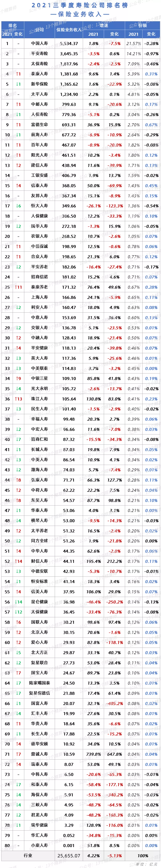Click the company name 中国人寿
Viewport: 161px width, 868px height.
click(x=40, y=43)
